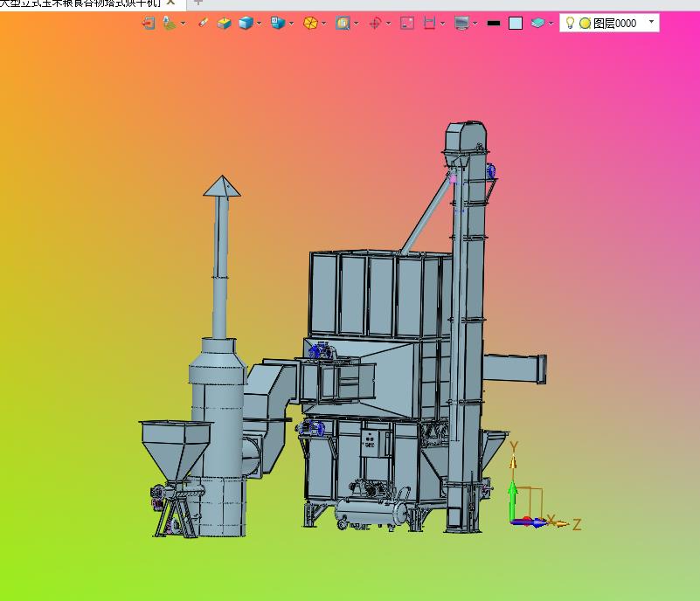Open dropdown arrow beside teal layer slab
Image resolution: width=700 pixels, height=601 pixels.
[x=551, y=24]
